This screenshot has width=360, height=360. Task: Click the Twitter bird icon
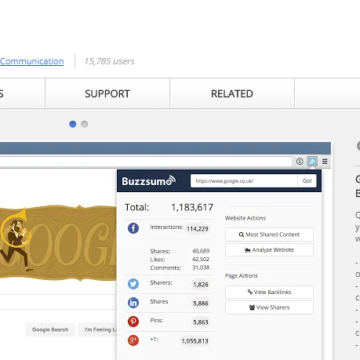[x=133, y=284]
